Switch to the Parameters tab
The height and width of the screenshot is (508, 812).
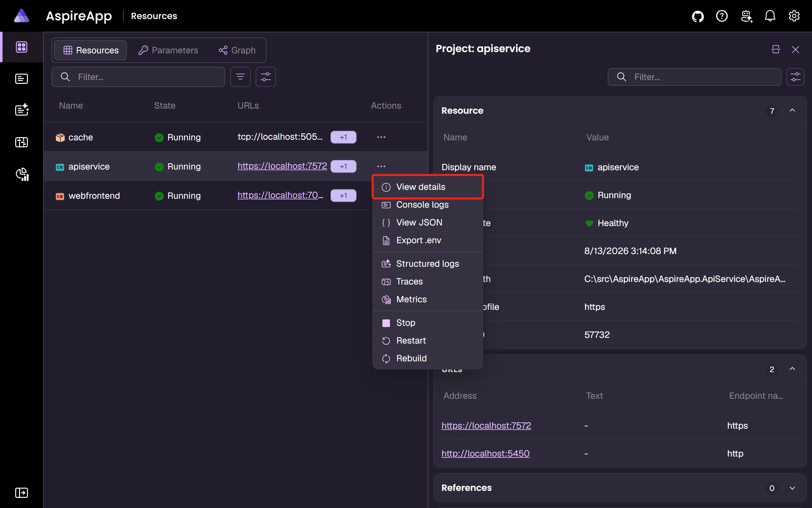pyautogui.click(x=168, y=50)
